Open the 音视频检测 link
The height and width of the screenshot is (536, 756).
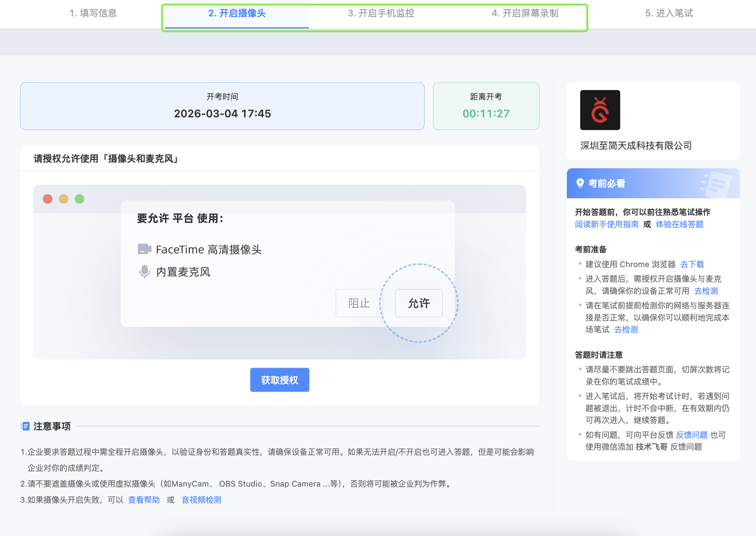click(x=201, y=500)
